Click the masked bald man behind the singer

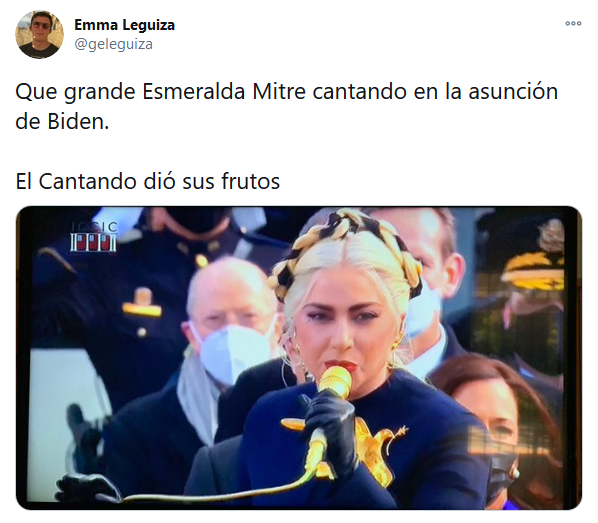click(231, 322)
